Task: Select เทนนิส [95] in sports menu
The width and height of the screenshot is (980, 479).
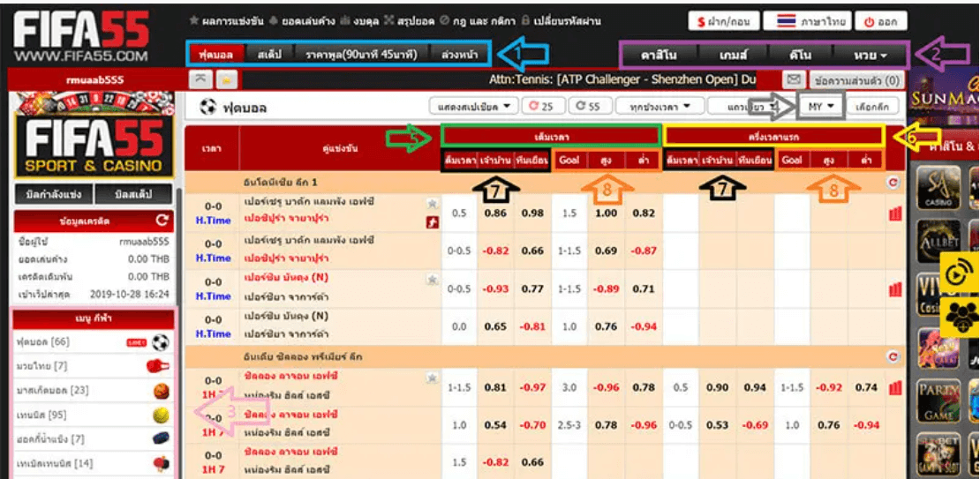Action: point(41,415)
